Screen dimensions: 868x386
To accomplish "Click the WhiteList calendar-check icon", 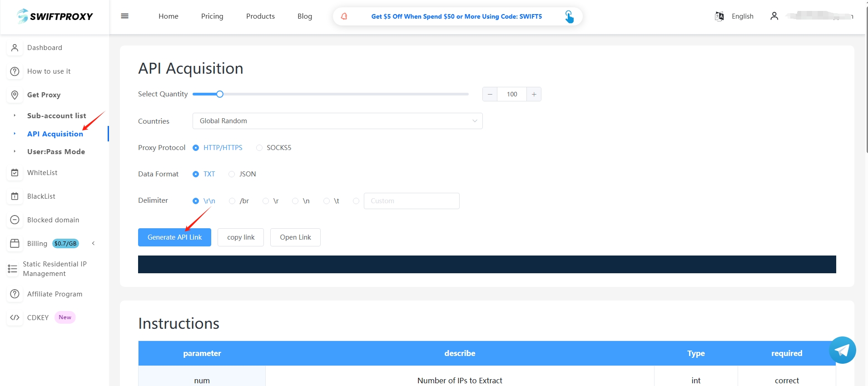I will (15, 173).
